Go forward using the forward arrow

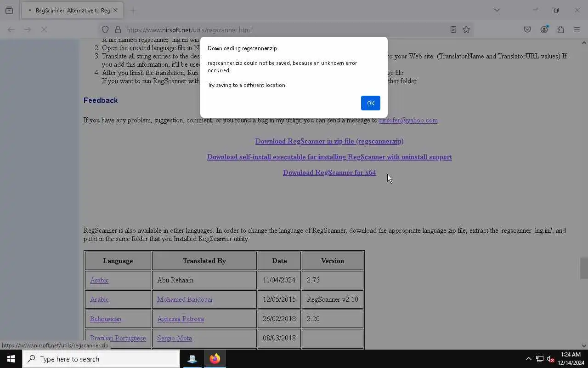(28, 29)
